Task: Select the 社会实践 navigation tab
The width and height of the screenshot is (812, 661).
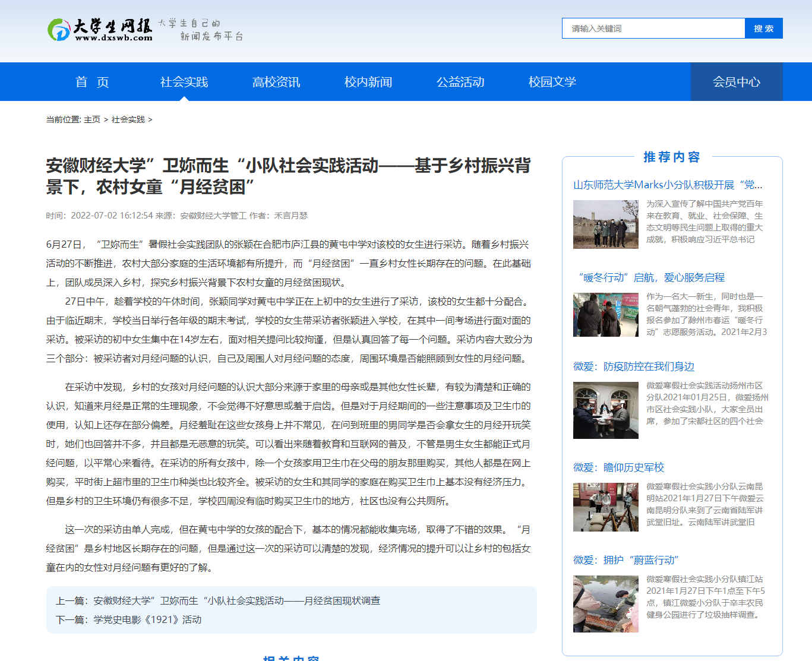Action: click(x=184, y=82)
